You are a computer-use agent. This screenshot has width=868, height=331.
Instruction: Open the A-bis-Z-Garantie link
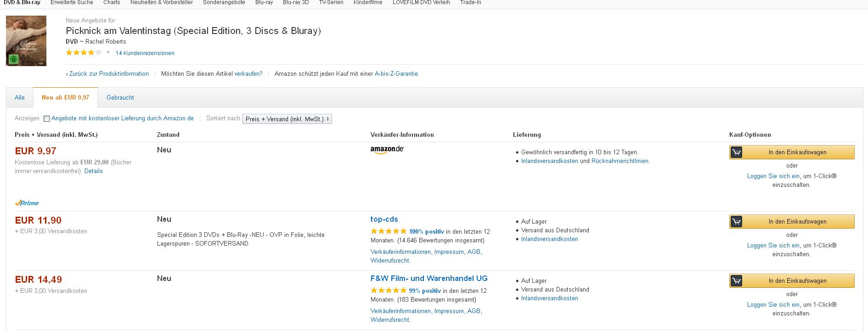pos(396,73)
